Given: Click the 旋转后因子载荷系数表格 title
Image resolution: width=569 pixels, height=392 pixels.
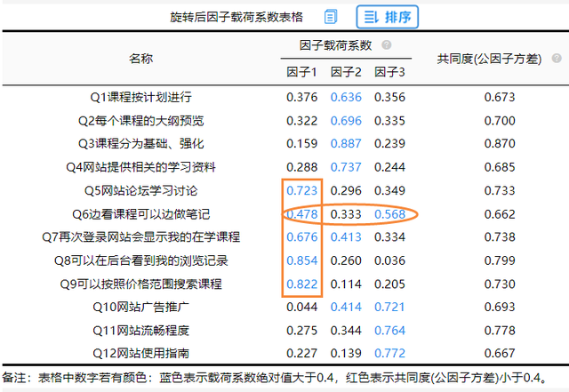Looking at the screenshot, I should (x=236, y=17).
